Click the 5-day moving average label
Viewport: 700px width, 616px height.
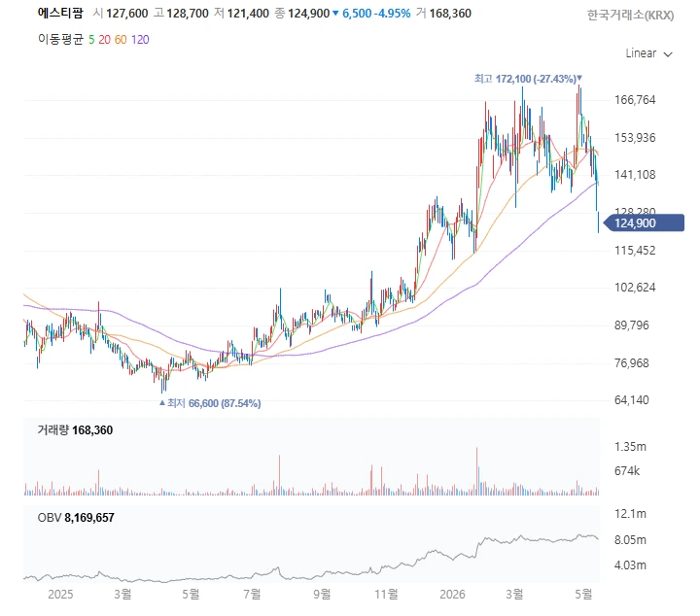coord(91,40)
